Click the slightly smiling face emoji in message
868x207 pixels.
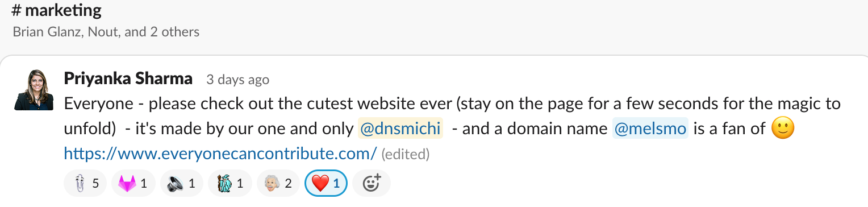coord(782,129)
